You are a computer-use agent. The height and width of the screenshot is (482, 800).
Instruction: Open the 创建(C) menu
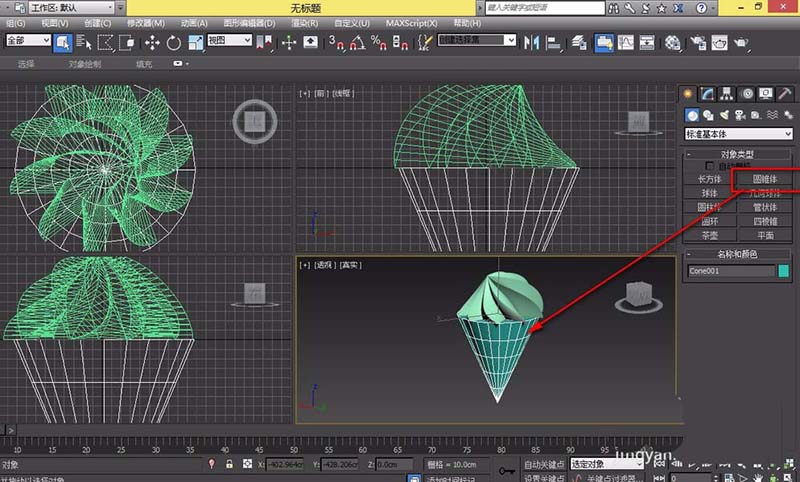coord(97,23)
